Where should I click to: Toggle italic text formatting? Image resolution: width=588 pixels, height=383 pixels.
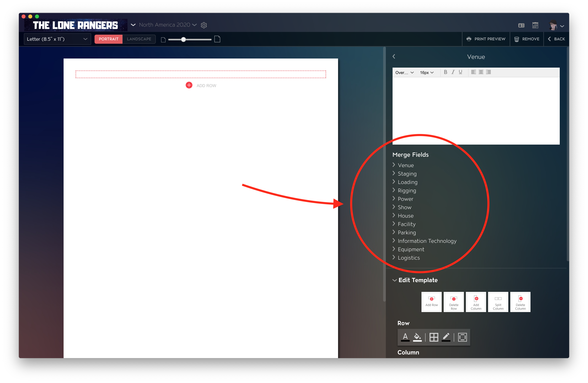click(453, 72)
